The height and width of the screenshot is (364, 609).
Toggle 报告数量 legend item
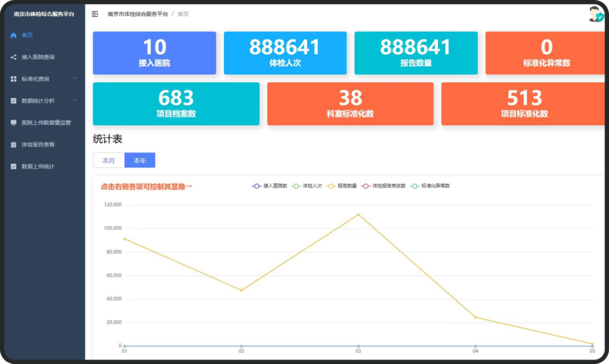click(x=342, y=186)
